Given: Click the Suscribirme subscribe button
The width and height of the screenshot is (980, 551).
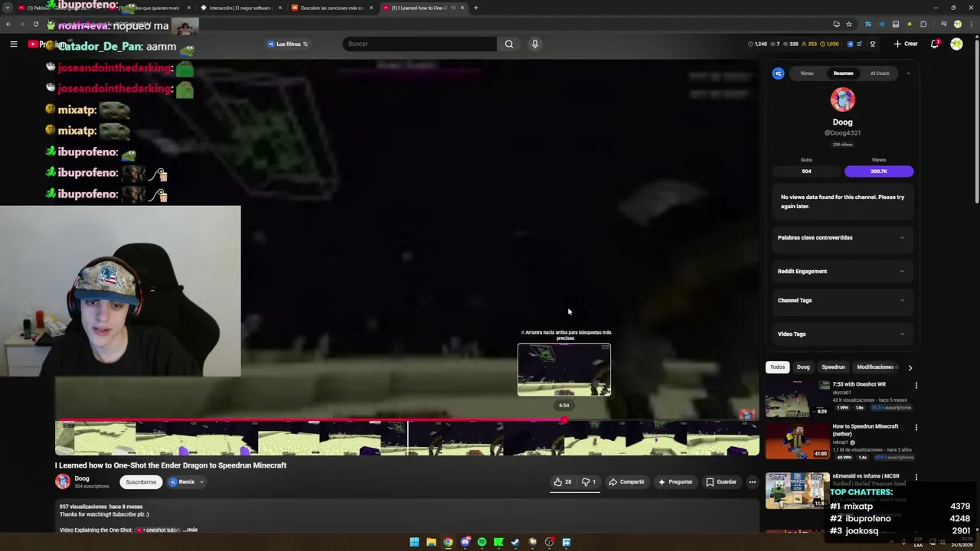Looking at the screenshot, I should coord(141,482).
